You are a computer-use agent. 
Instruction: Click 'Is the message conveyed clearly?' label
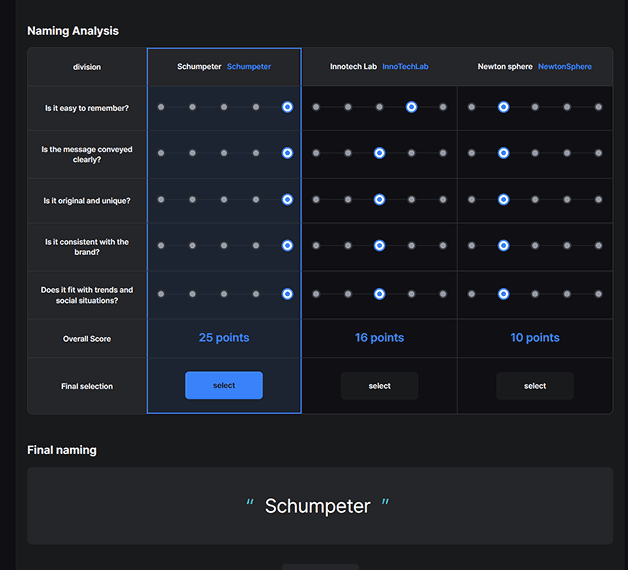(x=87, y=154)
